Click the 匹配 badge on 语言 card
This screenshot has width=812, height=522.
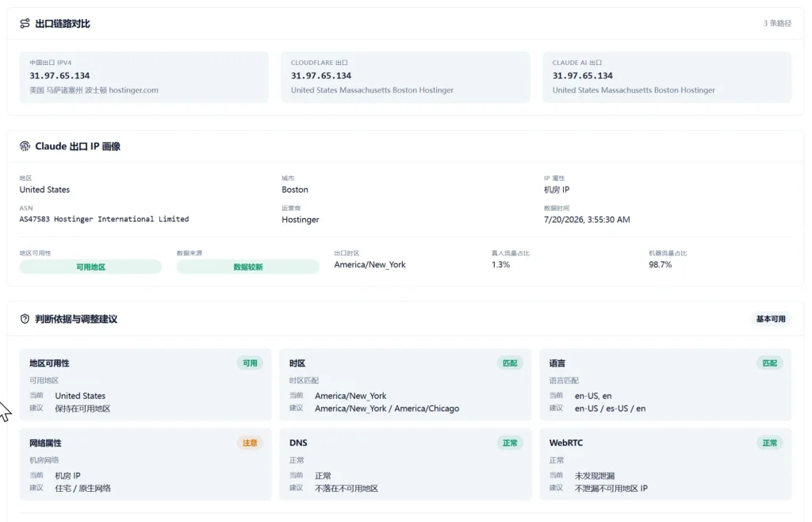click(x=769, y=363)
